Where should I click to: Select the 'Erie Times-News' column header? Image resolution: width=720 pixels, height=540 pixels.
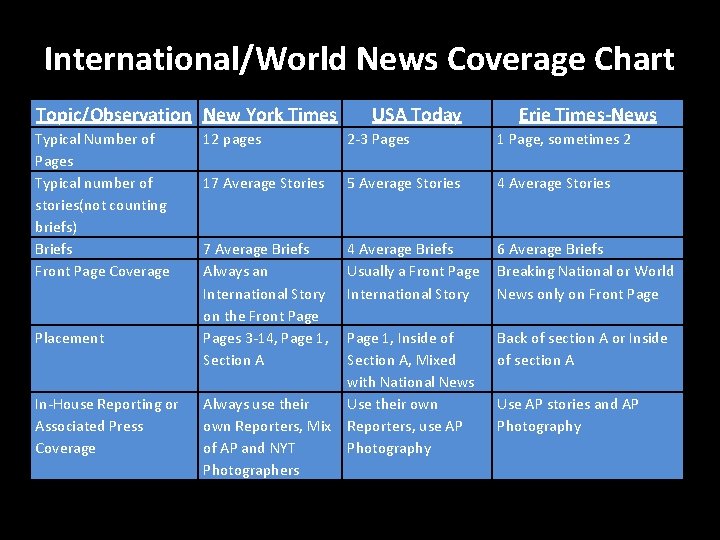tap(588, 114)
